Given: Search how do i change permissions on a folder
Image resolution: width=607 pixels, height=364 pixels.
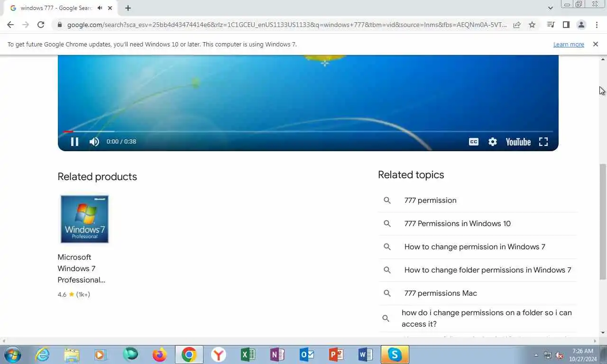Looking at the screenshot, I should 487,318.
